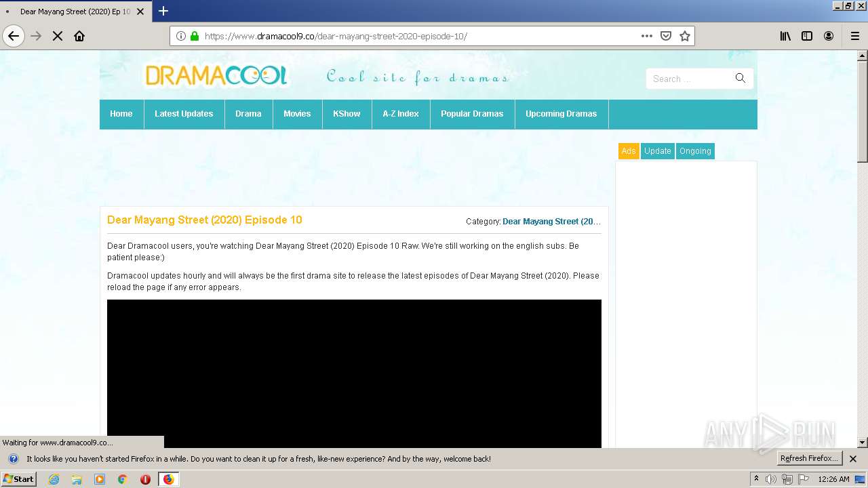Open the A-Z Index menu item

pos(401,114)
